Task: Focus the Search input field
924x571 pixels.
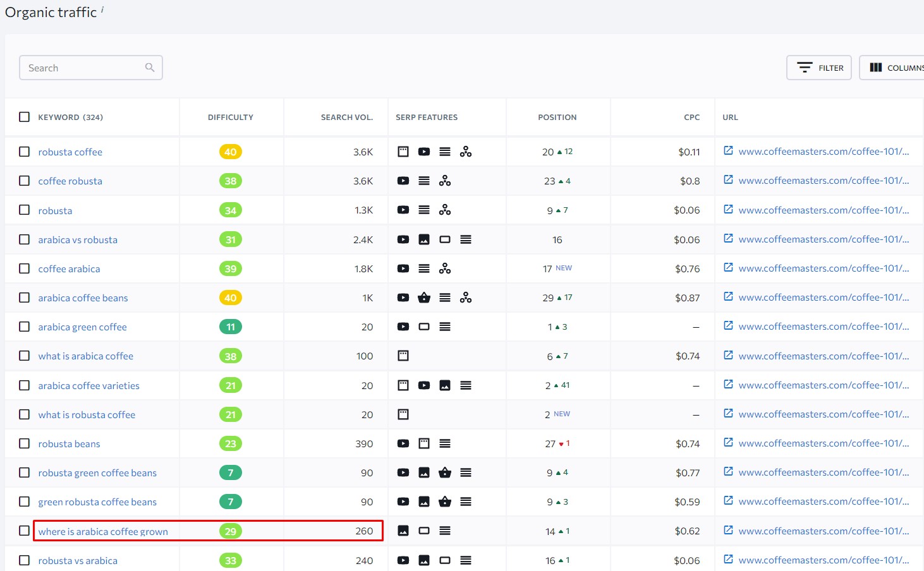Action: 91,68
